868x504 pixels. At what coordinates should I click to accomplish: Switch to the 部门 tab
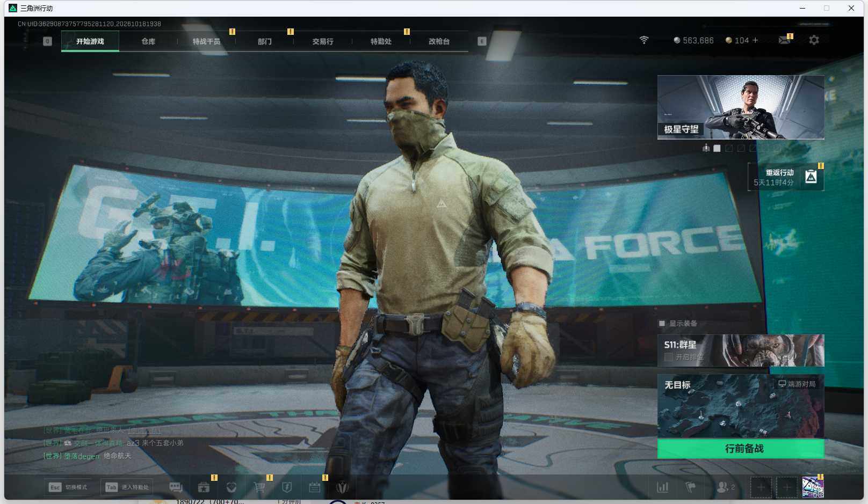[x=264, y=41]
